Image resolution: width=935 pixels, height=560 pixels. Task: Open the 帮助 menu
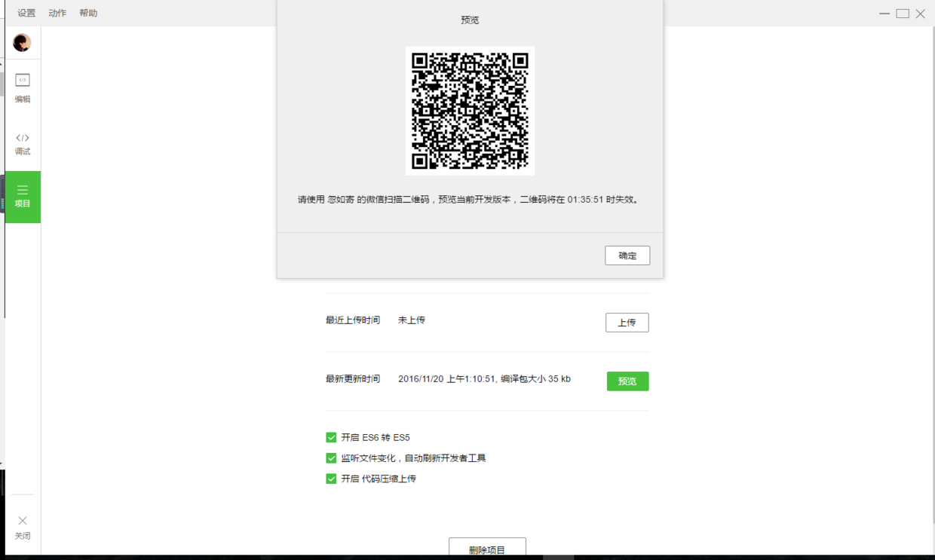88,13
